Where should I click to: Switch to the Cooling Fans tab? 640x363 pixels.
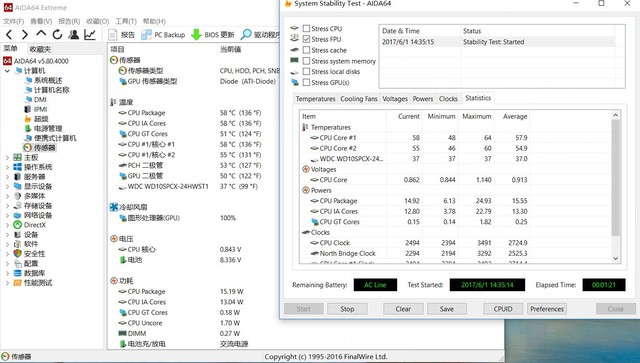tap(359, 99)
